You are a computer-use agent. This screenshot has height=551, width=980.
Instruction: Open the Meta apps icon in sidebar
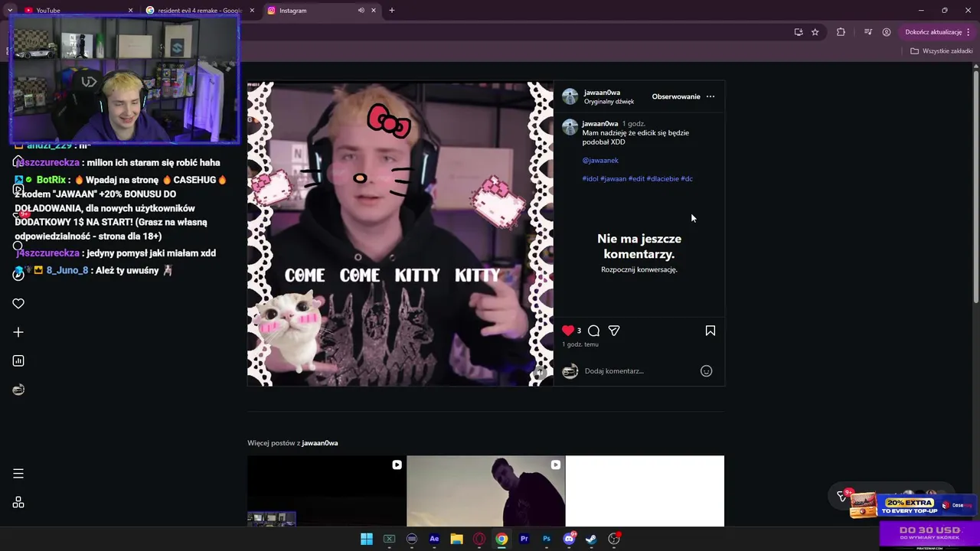coord(18,503)
